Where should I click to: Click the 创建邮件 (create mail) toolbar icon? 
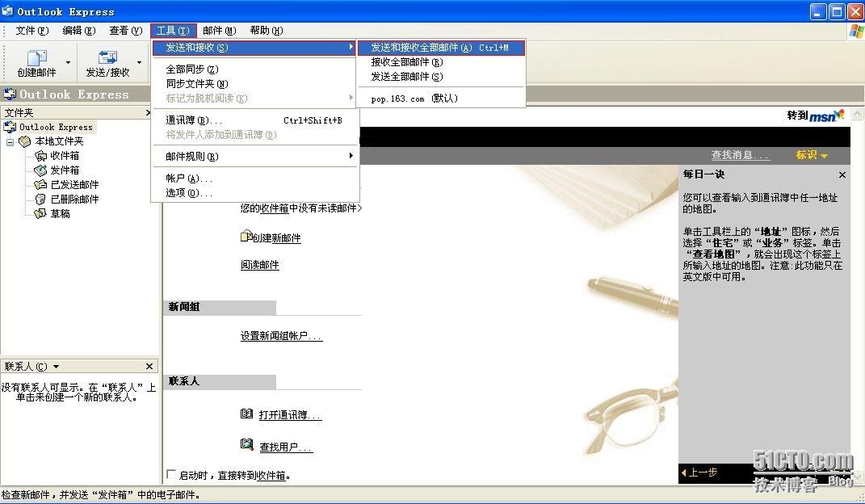click(37, 57)
